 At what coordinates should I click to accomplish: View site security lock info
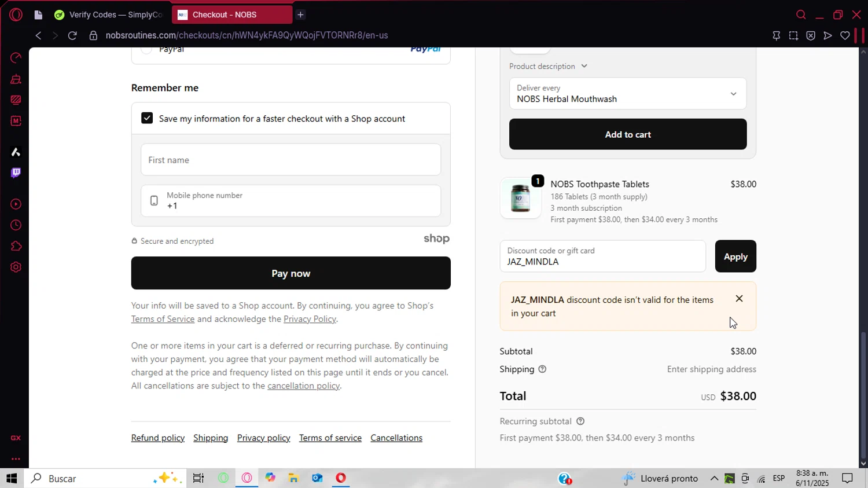93,35
